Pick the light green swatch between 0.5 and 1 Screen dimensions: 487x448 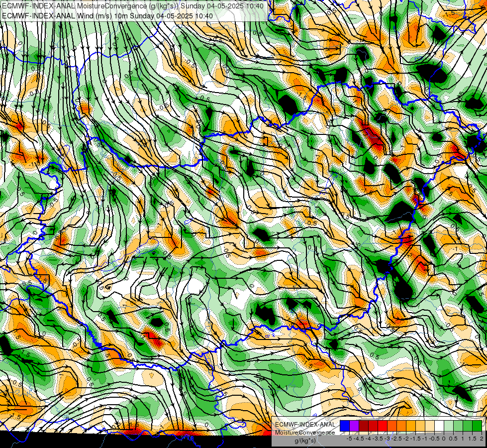click(458, 426)
